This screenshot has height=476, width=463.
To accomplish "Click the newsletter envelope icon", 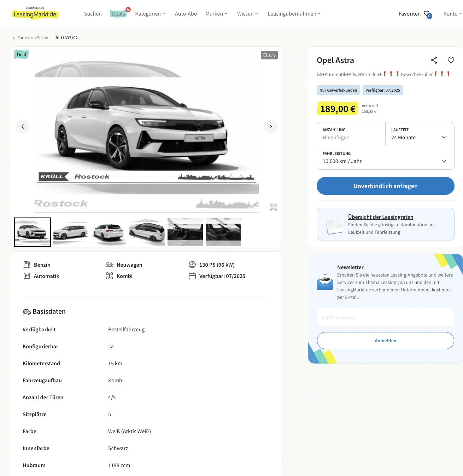I will (x=325, y=282).
